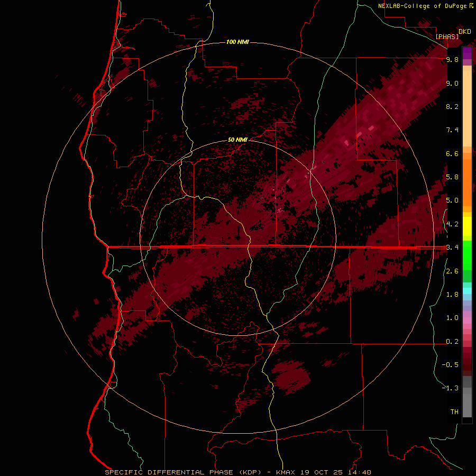
Task: Click the 3.4 value on the scale
Action: coord(452,248)
